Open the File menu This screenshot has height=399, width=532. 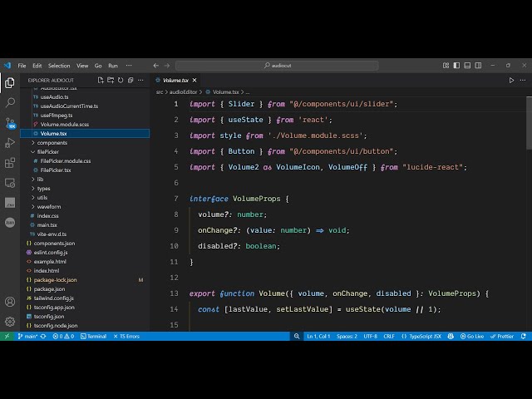tap(22, 66)
